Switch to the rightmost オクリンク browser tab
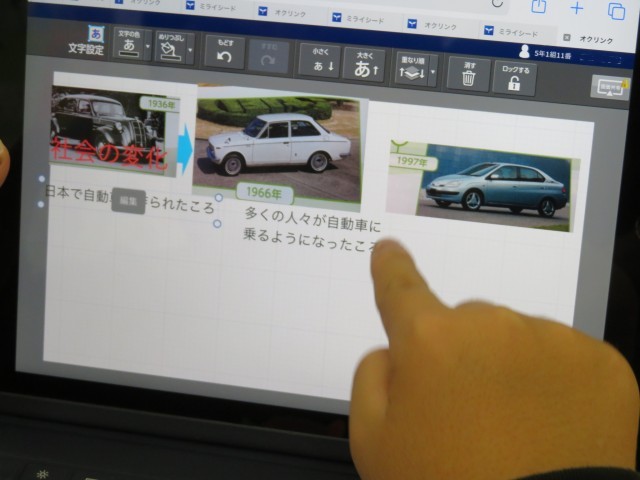 tap(599, 36)
